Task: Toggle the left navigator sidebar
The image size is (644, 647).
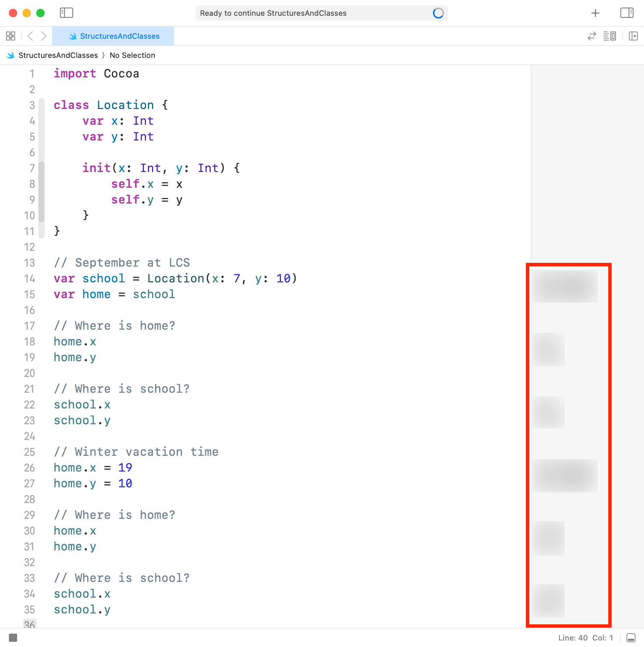Action: [66, 13]
